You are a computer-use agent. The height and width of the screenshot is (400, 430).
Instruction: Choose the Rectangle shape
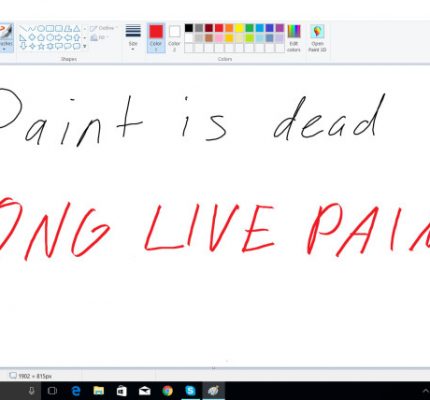pos(50,29)
